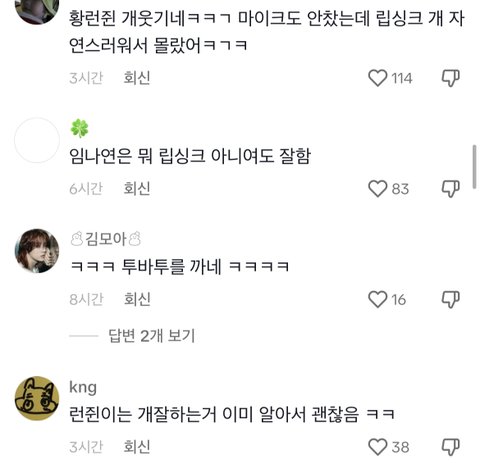This screenshot has width=480, height=464.
Task: Dislike the 임나연 comment
Action: point(451,189)
